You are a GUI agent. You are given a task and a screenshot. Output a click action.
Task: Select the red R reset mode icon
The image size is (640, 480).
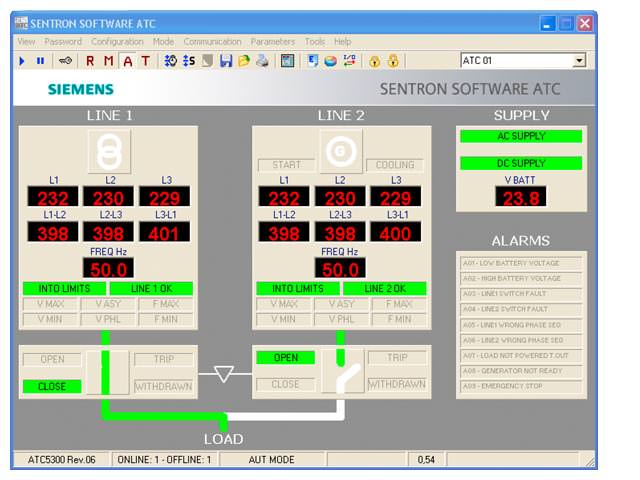click(x=91, y=61)
